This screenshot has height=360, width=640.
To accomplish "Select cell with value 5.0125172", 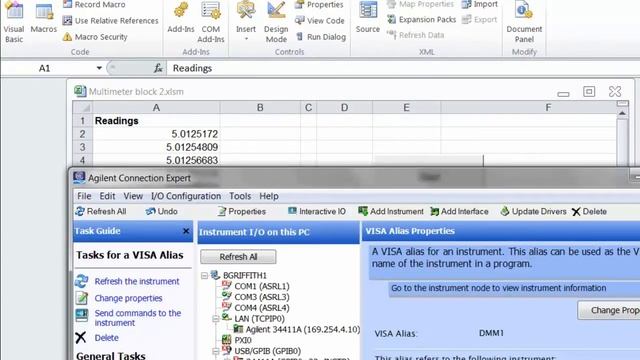I will (x=156, y=134).
